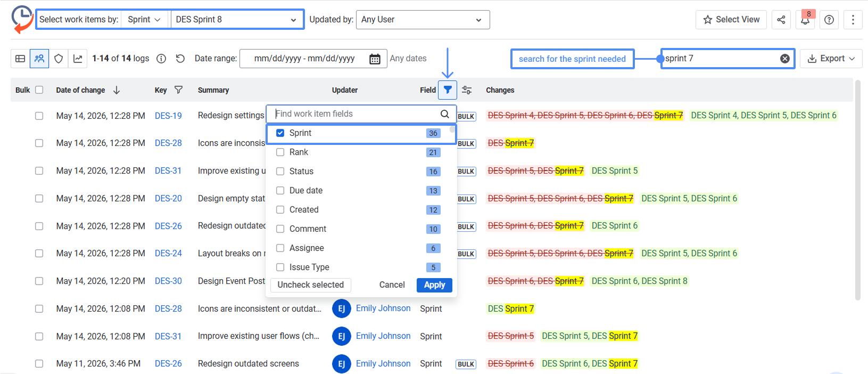Click Emily Johnson avatar in DES-26 May 11 row
This screenshot has width=868, height=374.
[342, 364]
